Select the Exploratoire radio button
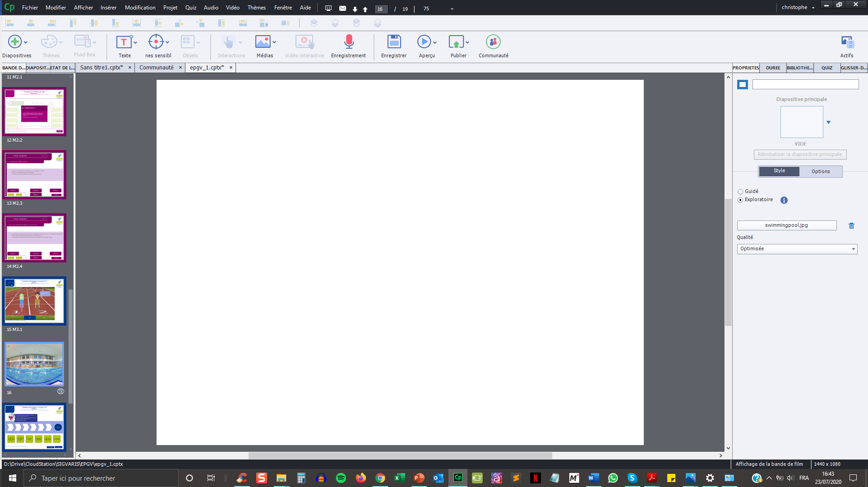Viewport: 868px width, 487px height. [x=740, y=200]
